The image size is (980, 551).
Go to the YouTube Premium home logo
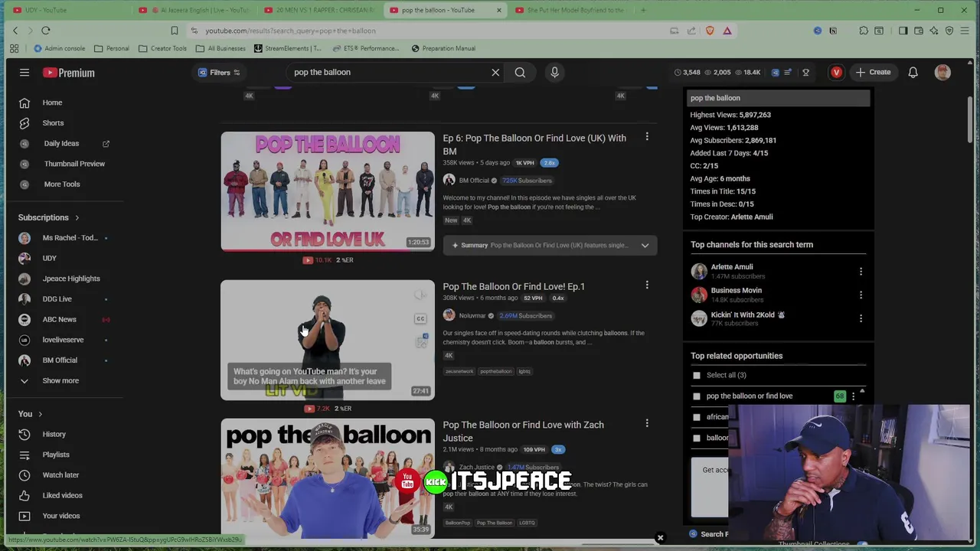pos(69,73)
